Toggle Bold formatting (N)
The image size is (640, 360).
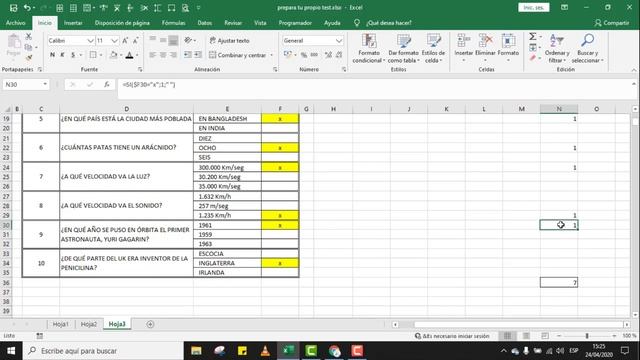pyautogui.click(x=52, y=55)
